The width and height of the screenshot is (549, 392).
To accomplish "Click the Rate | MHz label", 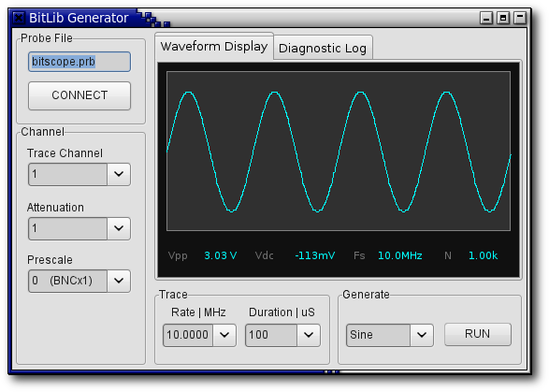I will tap(198, 312).
